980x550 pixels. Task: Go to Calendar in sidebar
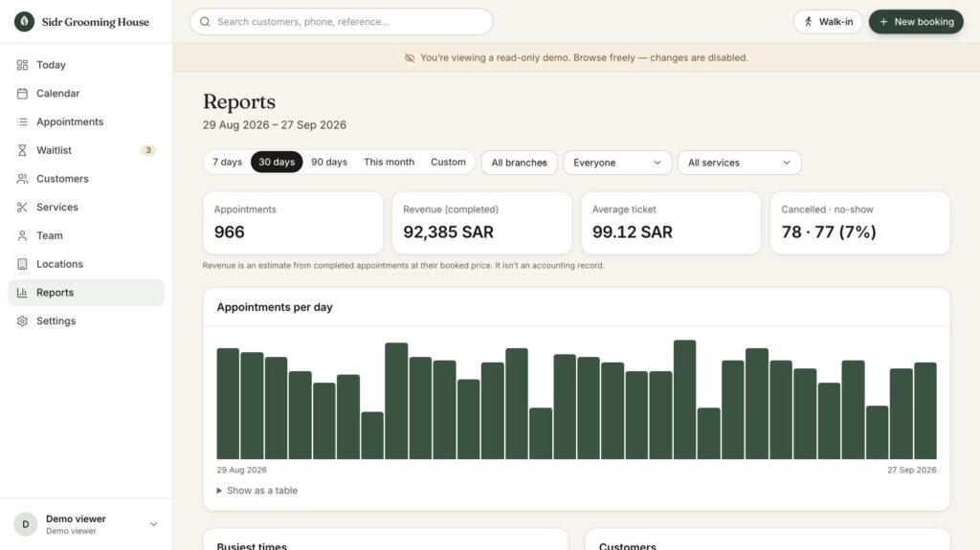click(x=86, y=93)
